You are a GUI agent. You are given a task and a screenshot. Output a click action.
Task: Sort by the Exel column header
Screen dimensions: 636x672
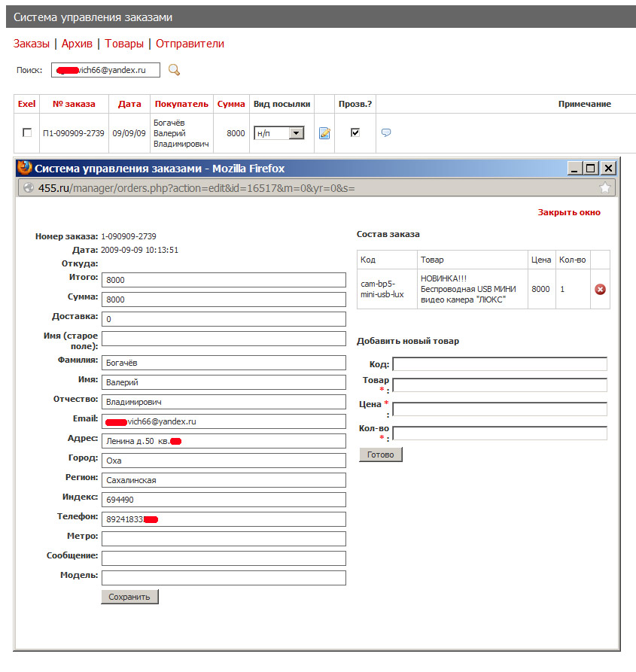pos(26,104)
